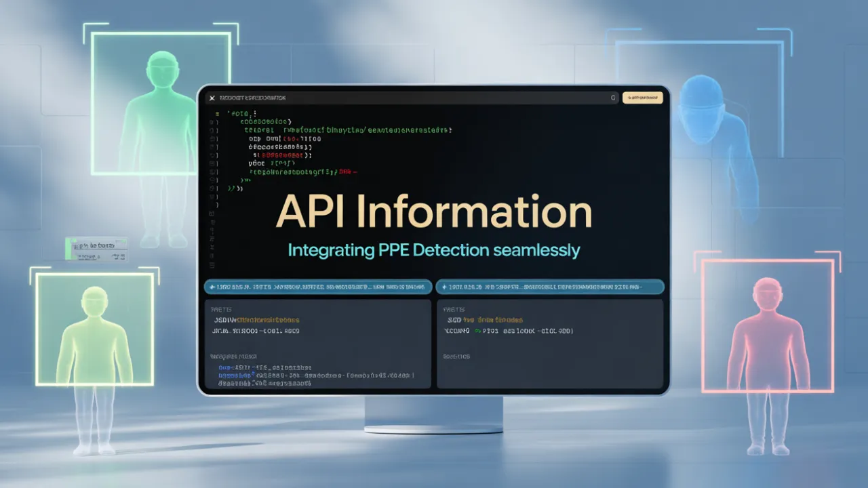Expand the right blue endpoint bar
The height and width of the screenshot is (488, 868).
pyautogui.click(x=550, y=287)
